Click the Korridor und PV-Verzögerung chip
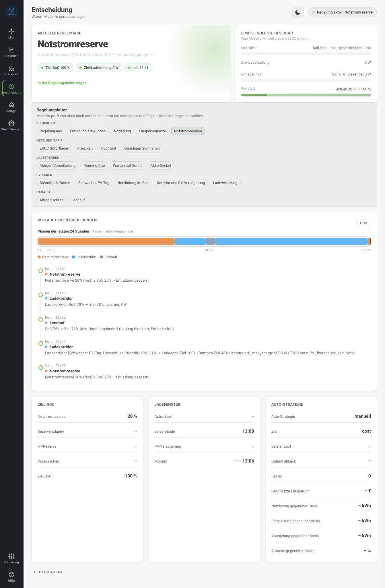 (181, 183)
